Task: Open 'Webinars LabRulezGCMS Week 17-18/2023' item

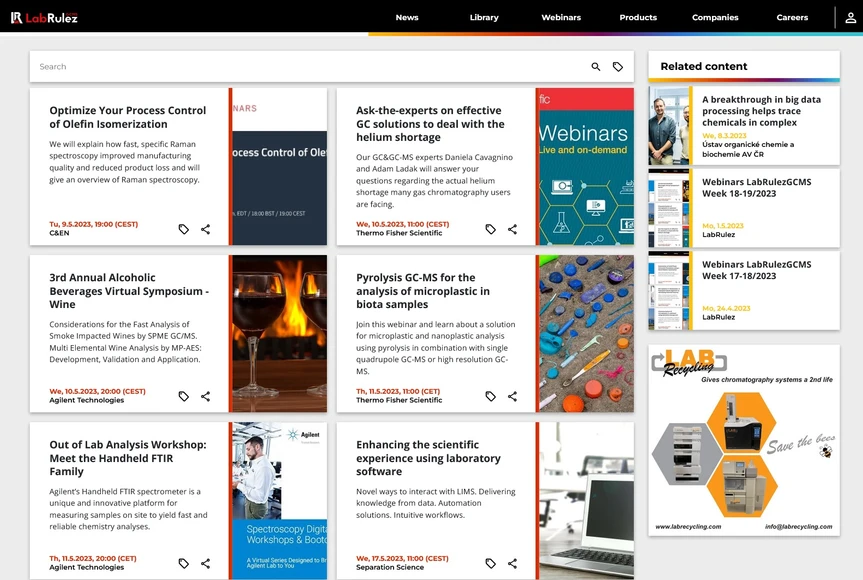Action: (756, 270)
